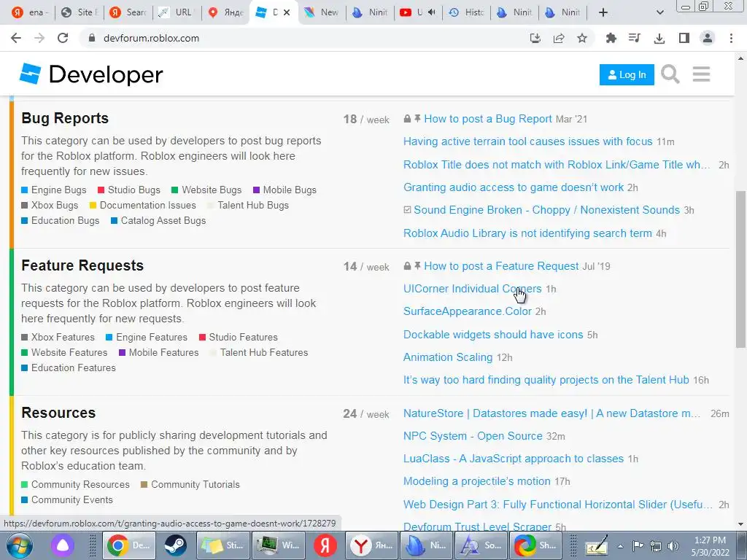Screen dimensions: 747x560
Task: Open the Bug Reports category heading
Action: pos(65,118)
